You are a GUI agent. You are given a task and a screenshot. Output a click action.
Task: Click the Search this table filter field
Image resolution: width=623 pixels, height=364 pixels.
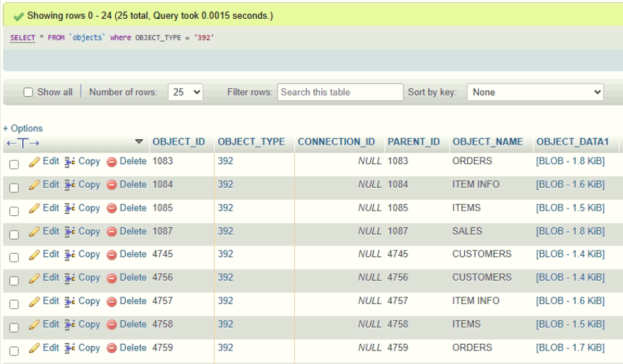[340, 92]
